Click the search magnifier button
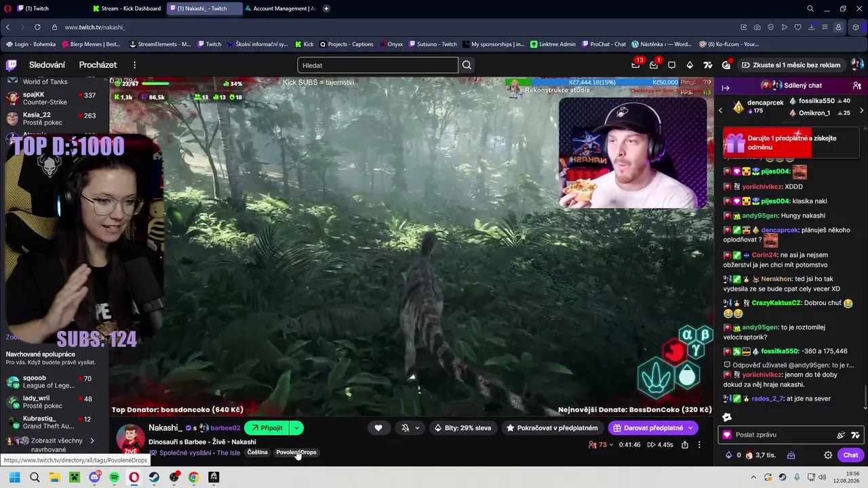This screenshot has width=868, height=488. click(x=467, y=65)
